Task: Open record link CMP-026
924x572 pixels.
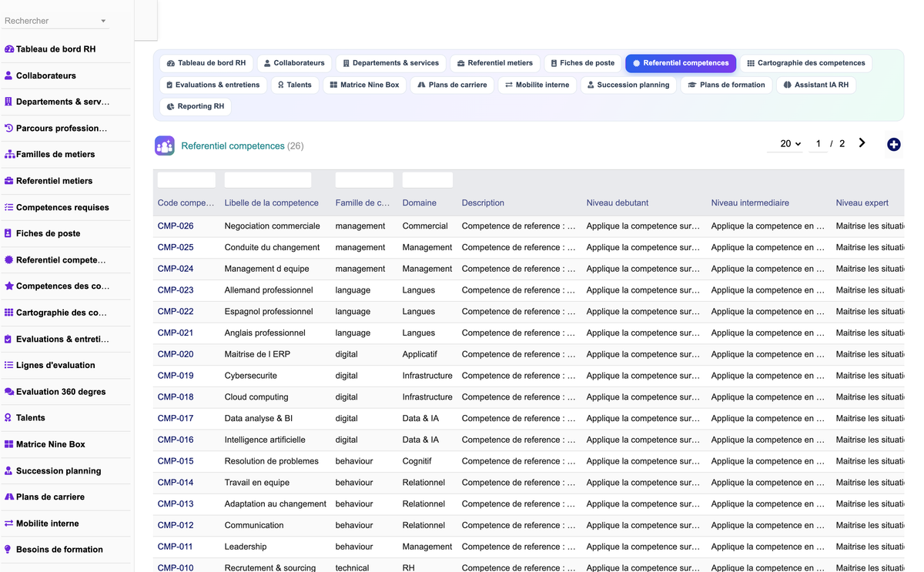Action: pyautogui.click(x=176, y=226)
